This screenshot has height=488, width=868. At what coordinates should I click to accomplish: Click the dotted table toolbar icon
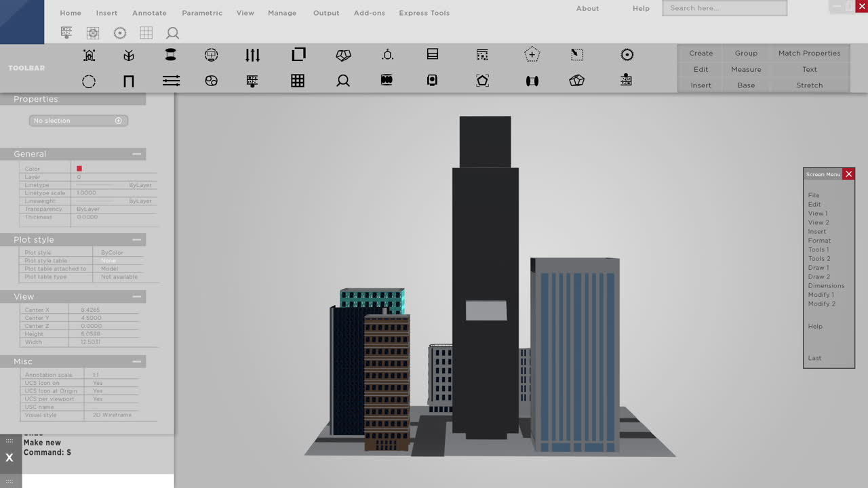(x=482, y=55)
